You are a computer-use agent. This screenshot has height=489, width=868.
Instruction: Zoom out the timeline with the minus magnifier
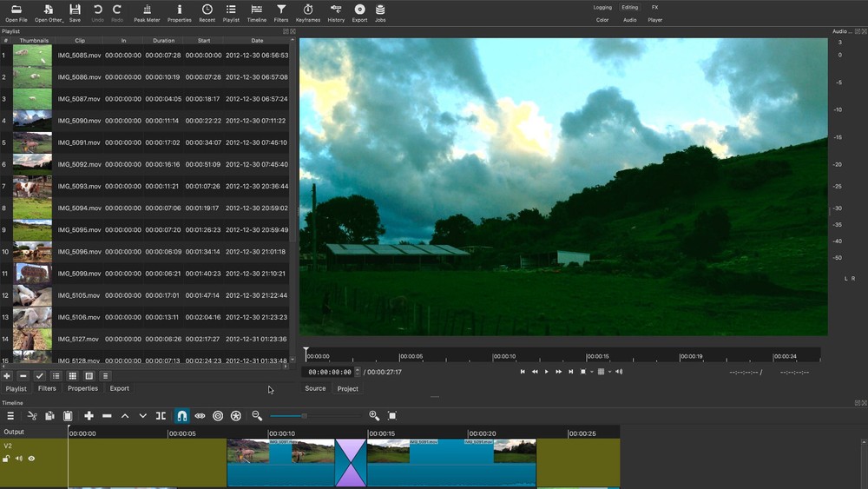(257, 415)
